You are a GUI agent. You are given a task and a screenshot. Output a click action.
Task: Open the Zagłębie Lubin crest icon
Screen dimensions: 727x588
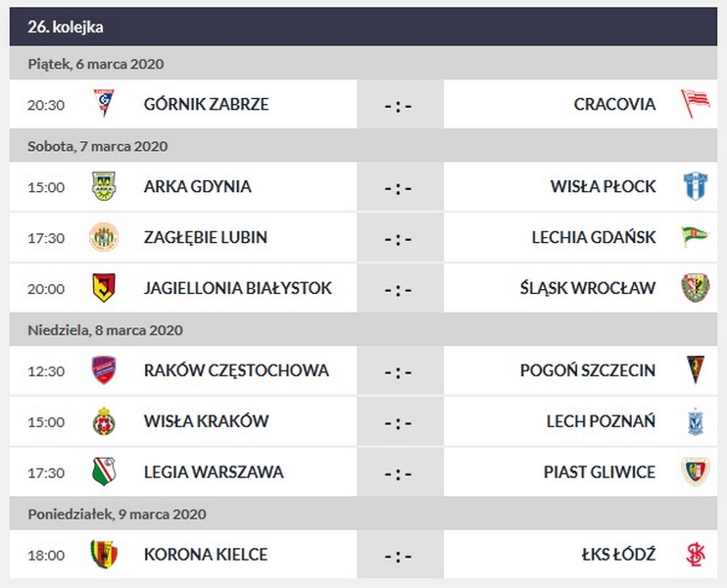pos(104,237)
